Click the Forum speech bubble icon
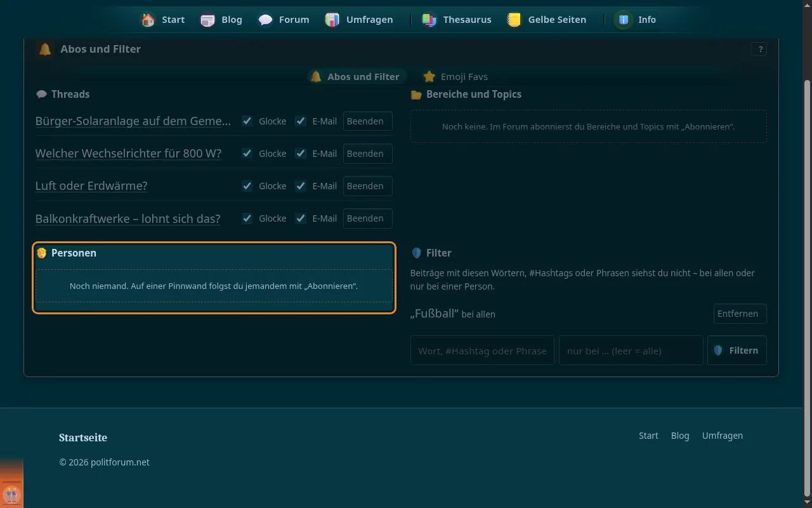The width and height of the screenshot is (812, 508). 265,20
